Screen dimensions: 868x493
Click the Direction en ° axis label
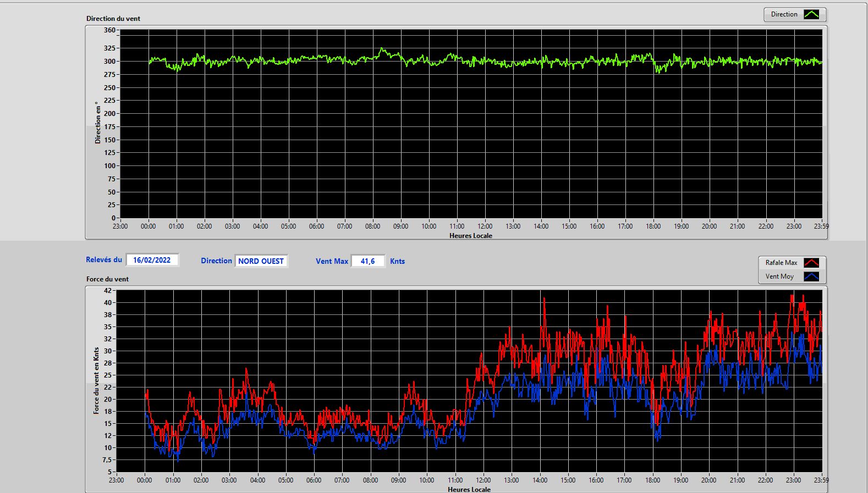point(98,123)
